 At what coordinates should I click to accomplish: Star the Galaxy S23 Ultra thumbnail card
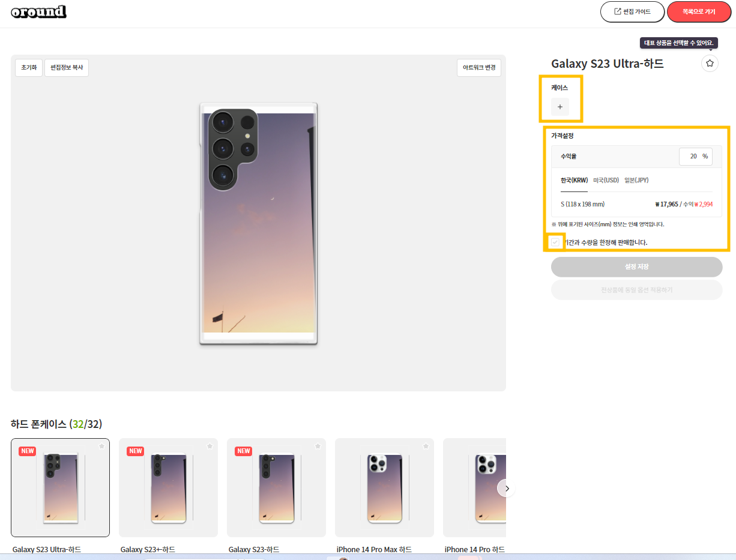point(101,446)
